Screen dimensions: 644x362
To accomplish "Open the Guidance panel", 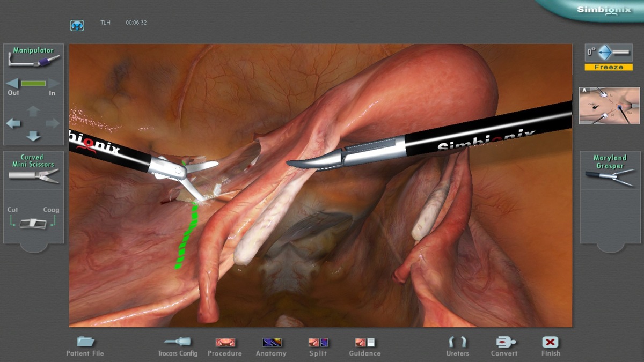I will coord(365,346).
